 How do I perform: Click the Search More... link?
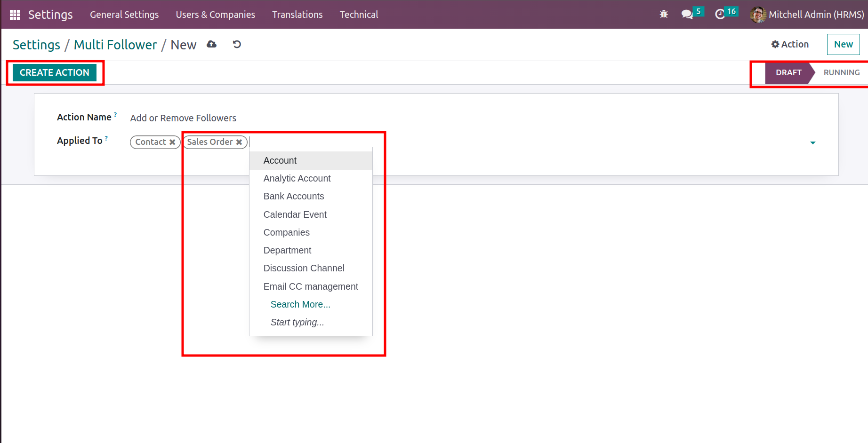pyautogui.click(x=300, y=304)
